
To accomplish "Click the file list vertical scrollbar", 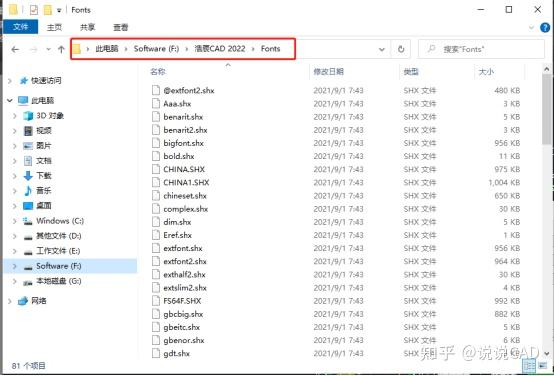I will [547, 110].
